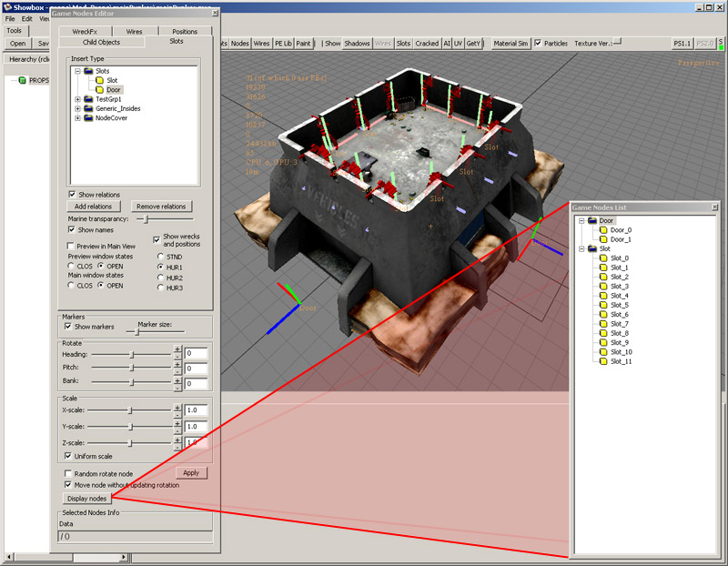The image size is (728, 566).
Task: Toggle Show wrecks and positions checkbox
Action: pos(157,239)
